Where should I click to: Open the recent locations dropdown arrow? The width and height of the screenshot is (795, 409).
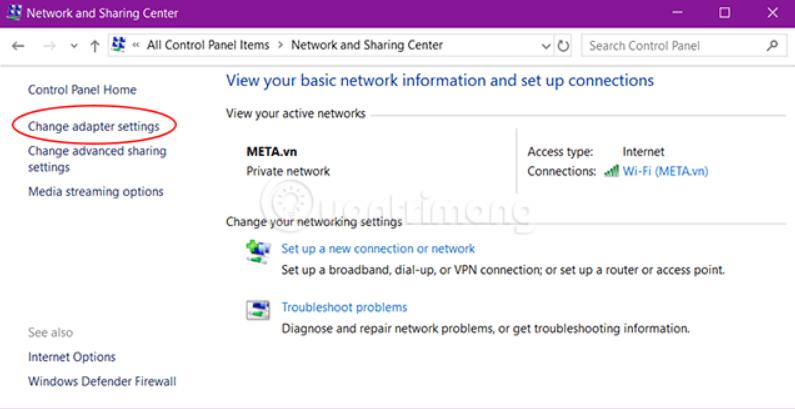pyautogui.click(x=74, y=46)
